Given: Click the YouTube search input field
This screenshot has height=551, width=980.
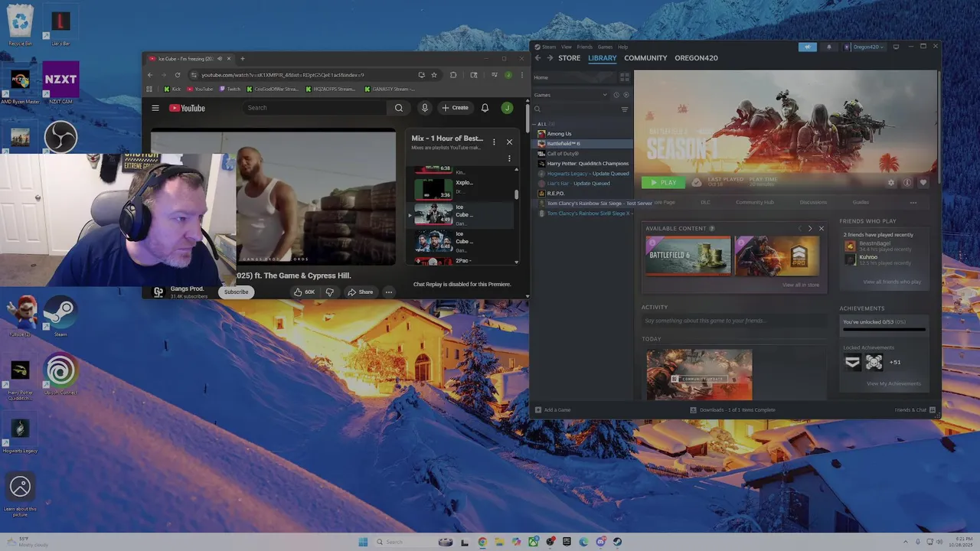Looking at the screenshot, I should [315, 108].
